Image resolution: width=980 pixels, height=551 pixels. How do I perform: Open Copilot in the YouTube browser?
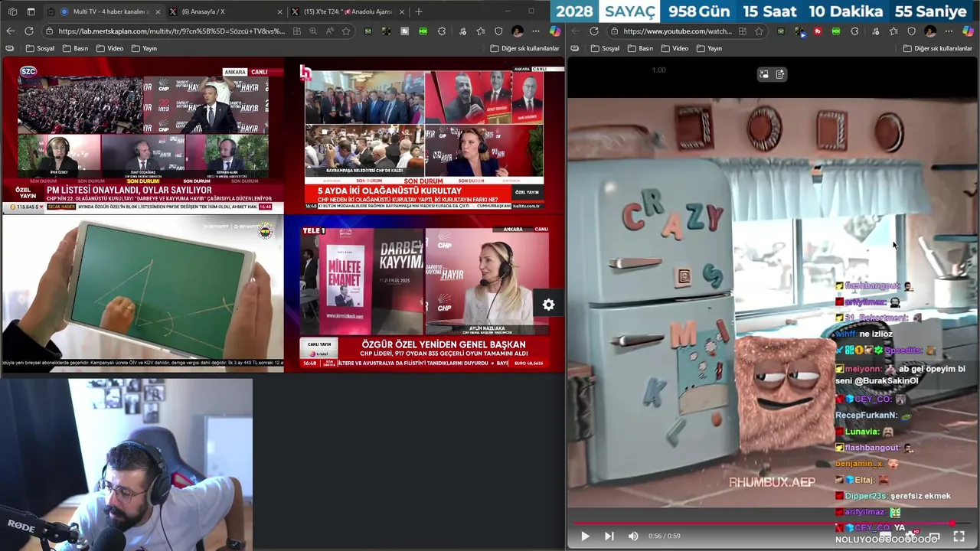(x=968, y=31)
